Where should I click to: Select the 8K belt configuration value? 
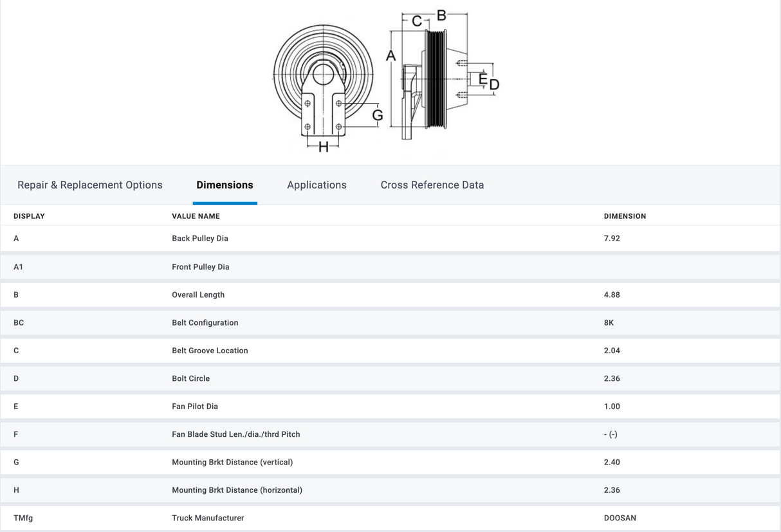pos(609,323)
